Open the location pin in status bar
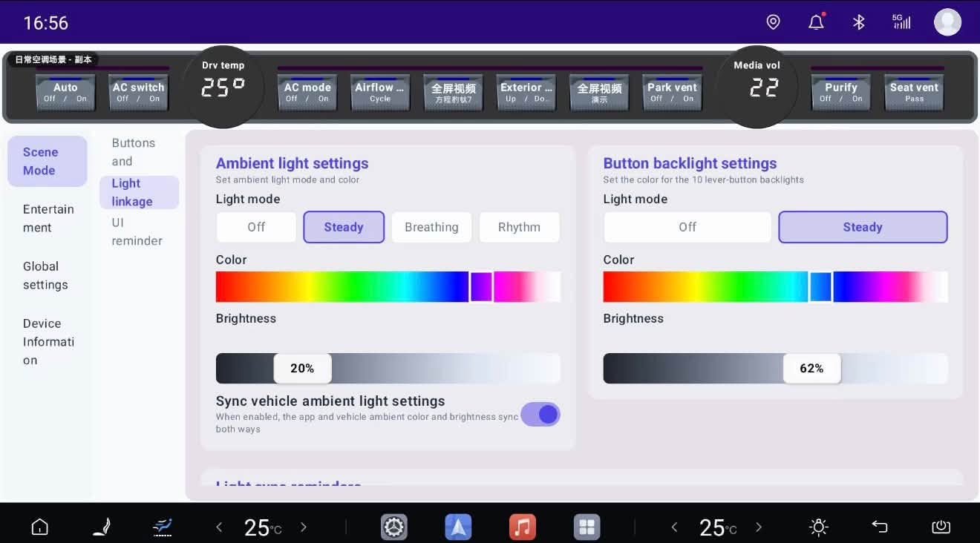 [x=773, y=22]
